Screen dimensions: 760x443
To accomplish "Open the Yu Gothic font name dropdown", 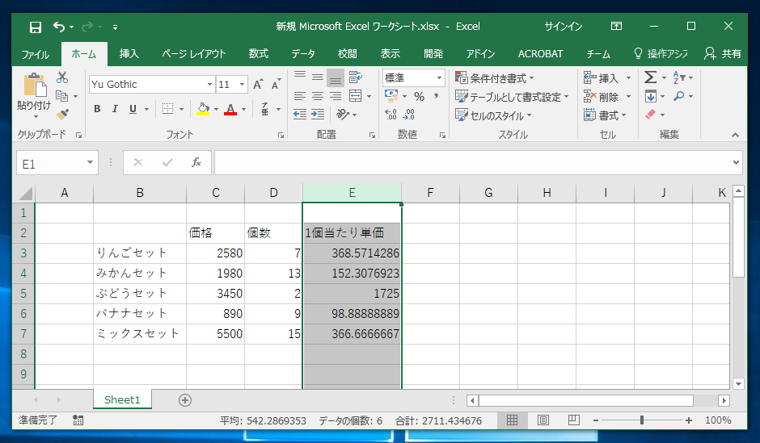I will (x=210, y=85).
